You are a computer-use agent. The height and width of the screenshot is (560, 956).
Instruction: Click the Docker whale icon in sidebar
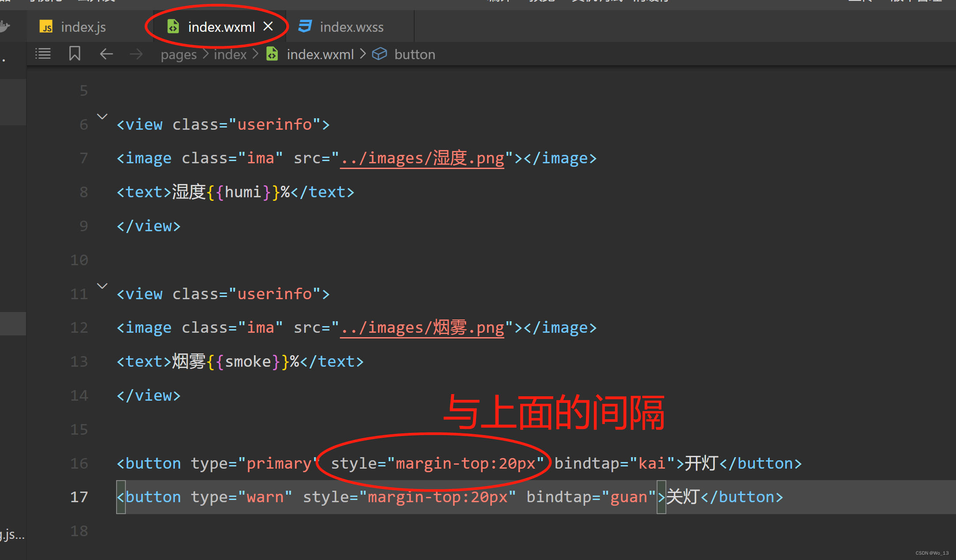pyautogui.click(x=4, y=26)
